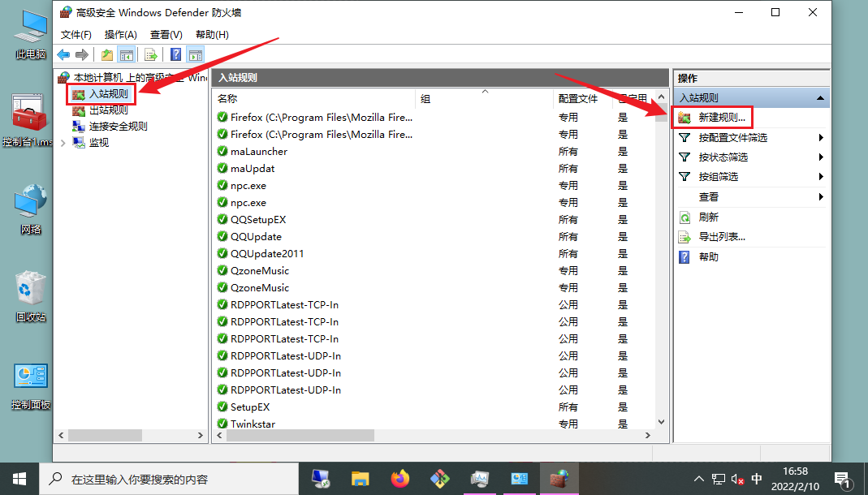This screenshot has height=495, width=868.
Task: Click the 导出列表... icon in actions pane
Action: [x=684, y=237]
